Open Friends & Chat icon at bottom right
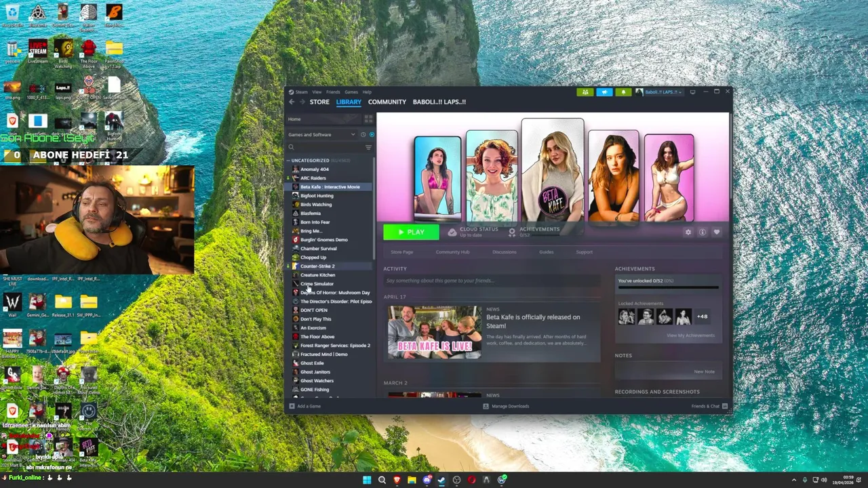This screenshot has width=868, height=488. 725,406
